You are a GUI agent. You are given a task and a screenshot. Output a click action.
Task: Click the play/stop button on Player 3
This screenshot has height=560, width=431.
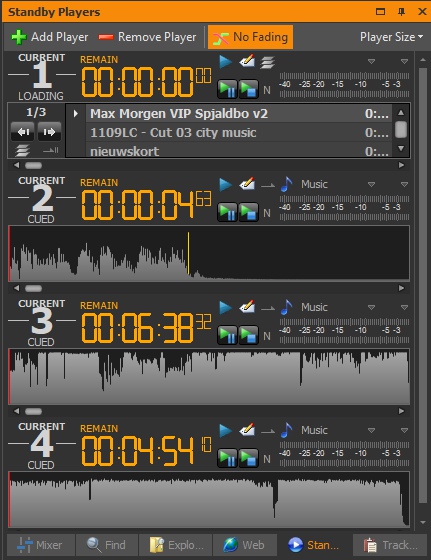(249, 335)
